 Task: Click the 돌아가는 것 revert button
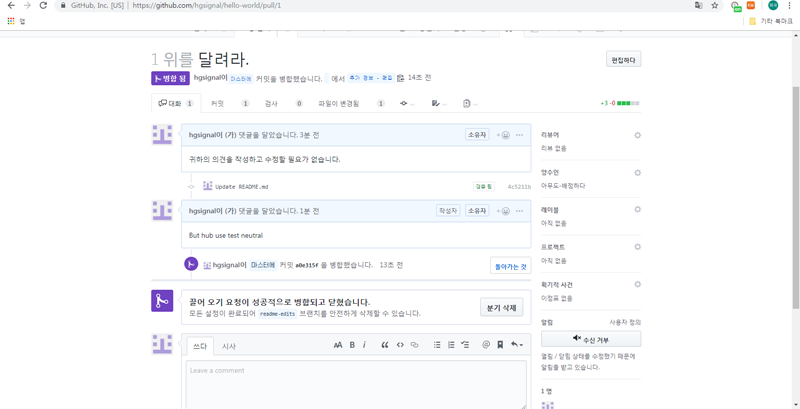[x=511, y=265]
